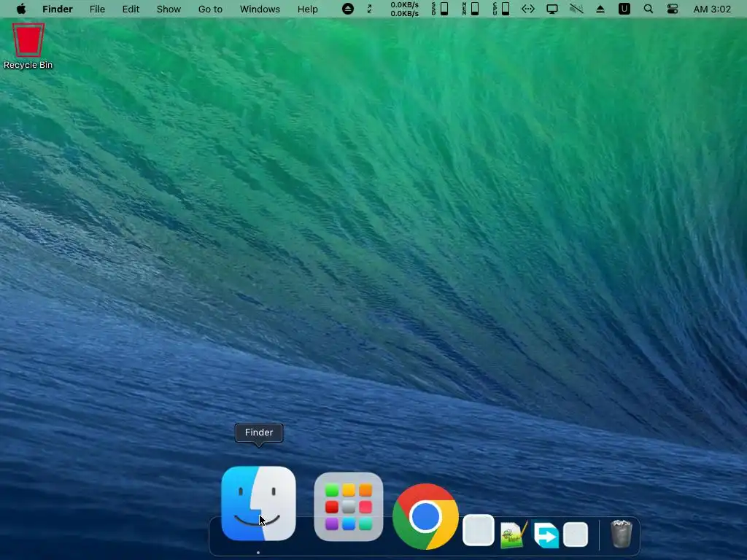The width and height of the screenshot is (747, 560).
Task: Launch Finder from the dock
Action: pos(258,503)
